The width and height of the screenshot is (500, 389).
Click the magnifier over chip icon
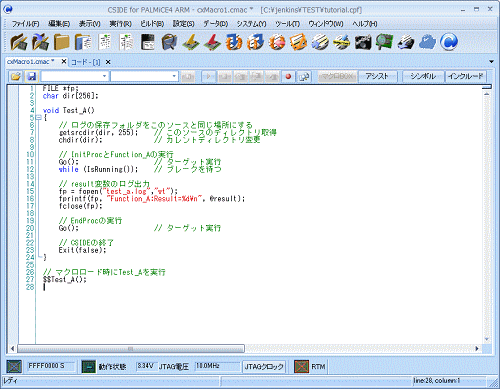(x=384, y=42)
